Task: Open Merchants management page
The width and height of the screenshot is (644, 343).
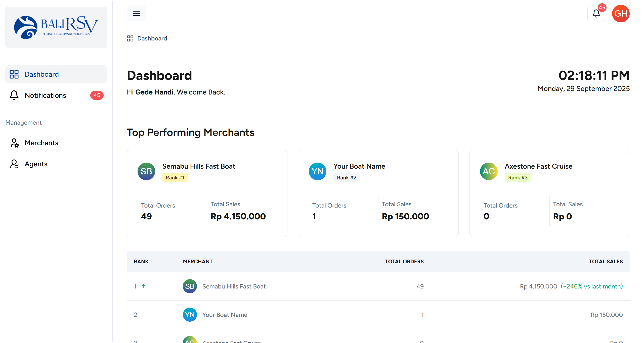Action: [x=41, y=143]
